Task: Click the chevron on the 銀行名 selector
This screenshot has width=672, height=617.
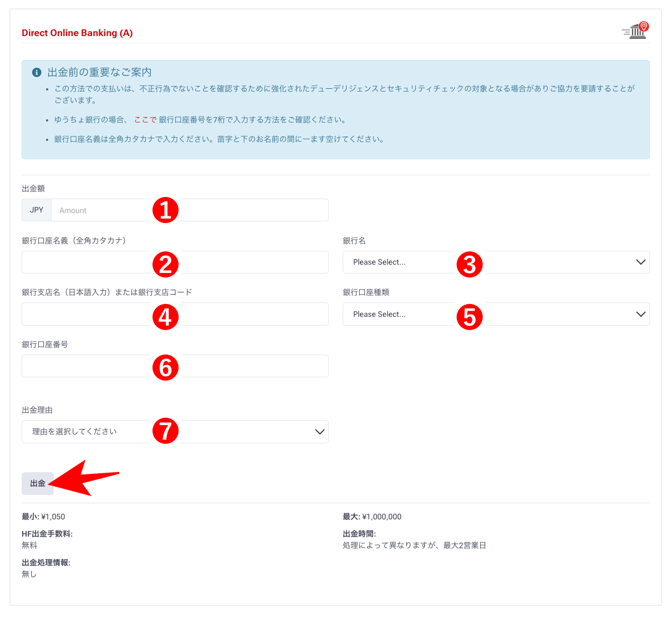Action: pyautogui.click(x=641, y=262)
